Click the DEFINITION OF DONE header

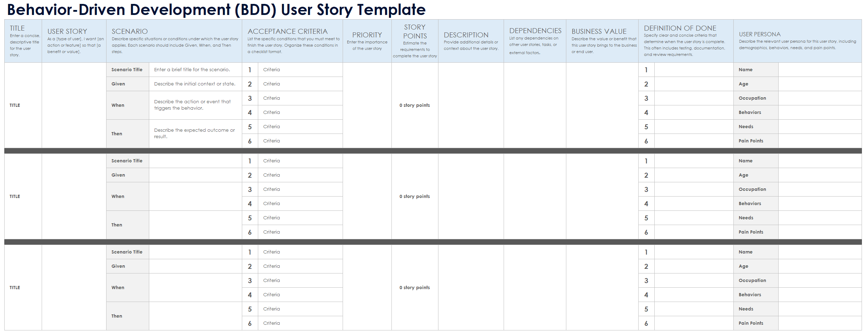pyautogui.click(x=686, y=41)
